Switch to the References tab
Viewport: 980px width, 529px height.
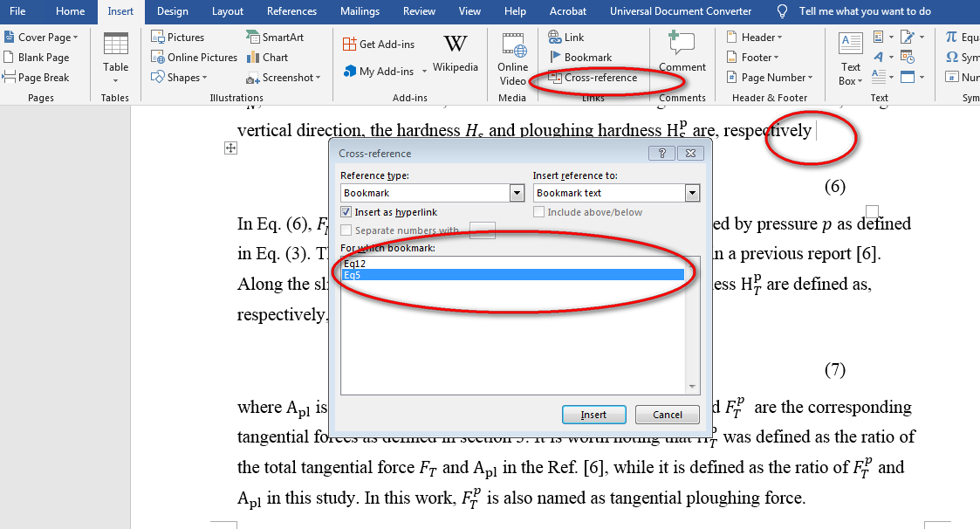pos(291,11)
